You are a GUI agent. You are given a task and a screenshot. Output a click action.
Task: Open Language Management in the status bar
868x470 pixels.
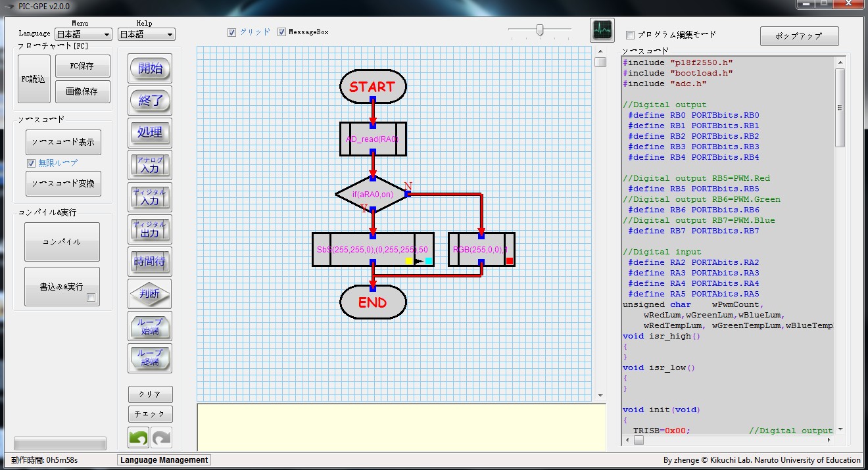click(x=164, y=460)
